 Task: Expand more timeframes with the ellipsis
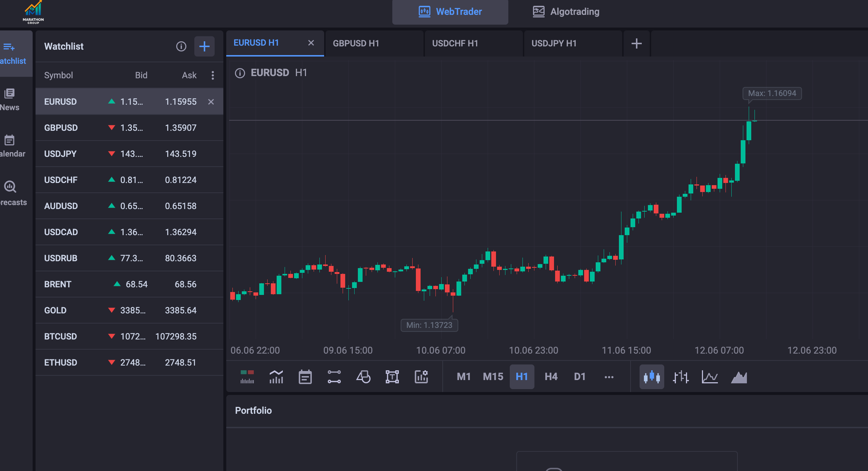(x=609, y=377)
